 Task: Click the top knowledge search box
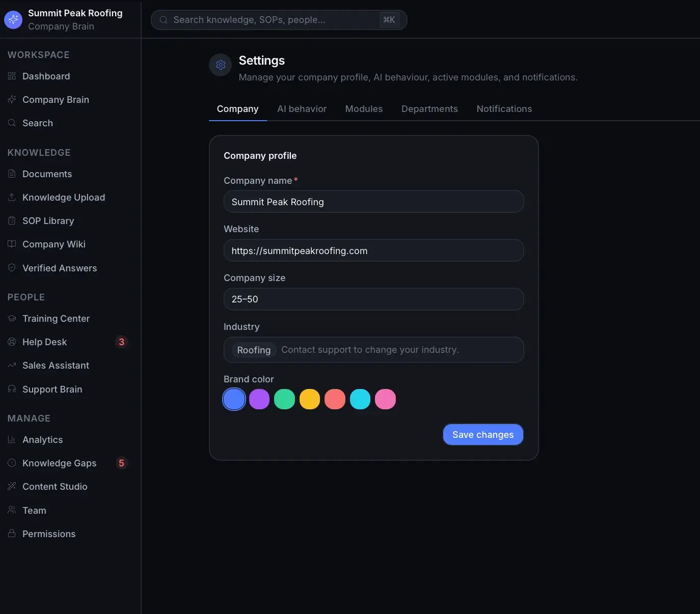point(279,20)
